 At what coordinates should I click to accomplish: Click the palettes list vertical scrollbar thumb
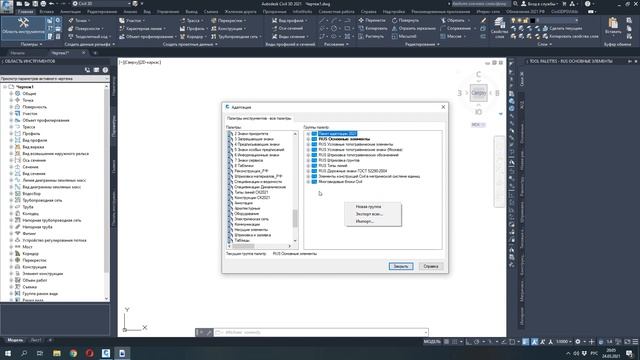coord(295,218)
